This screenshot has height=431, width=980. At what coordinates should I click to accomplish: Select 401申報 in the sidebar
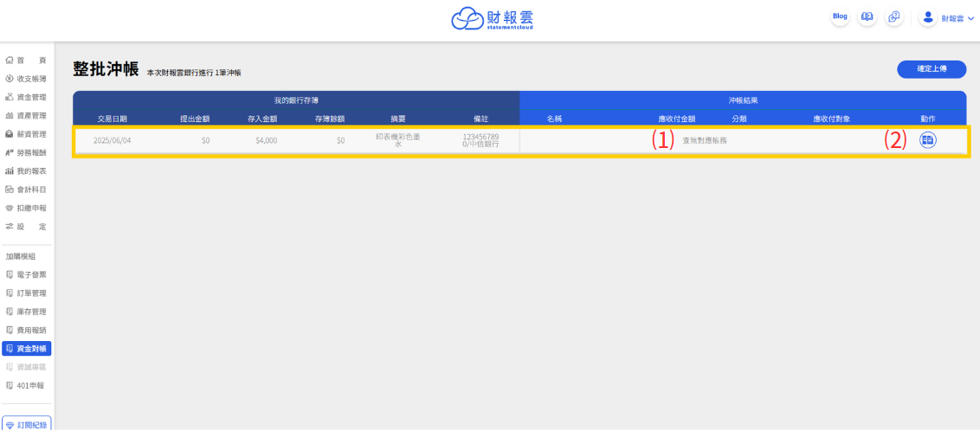click(x=26, y=385)
